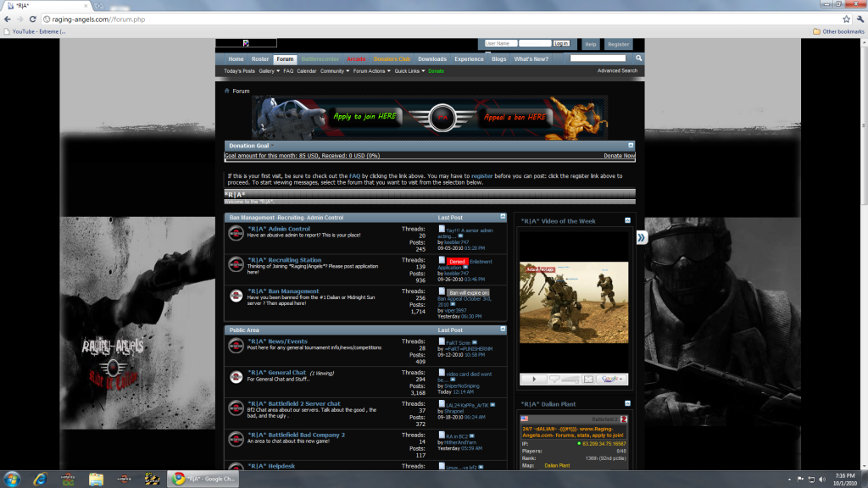Collapse the Ban Management-Recruiting-Admin Control category

point(503,216)
